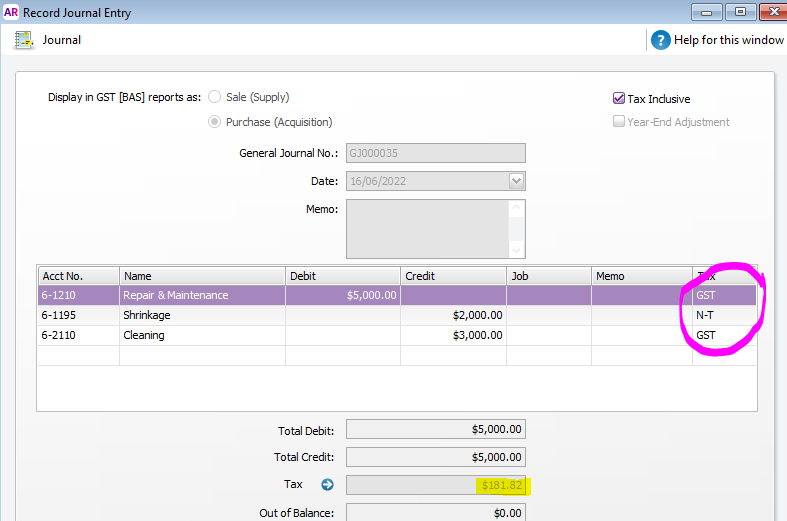787x521 pixels.
Task: Tick the Year-End Adjustment checkbox
Action: tap(619, 122)
